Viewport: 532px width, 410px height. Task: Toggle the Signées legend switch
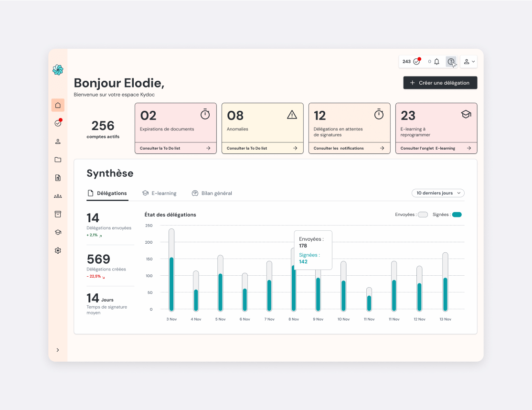[457, 215]
